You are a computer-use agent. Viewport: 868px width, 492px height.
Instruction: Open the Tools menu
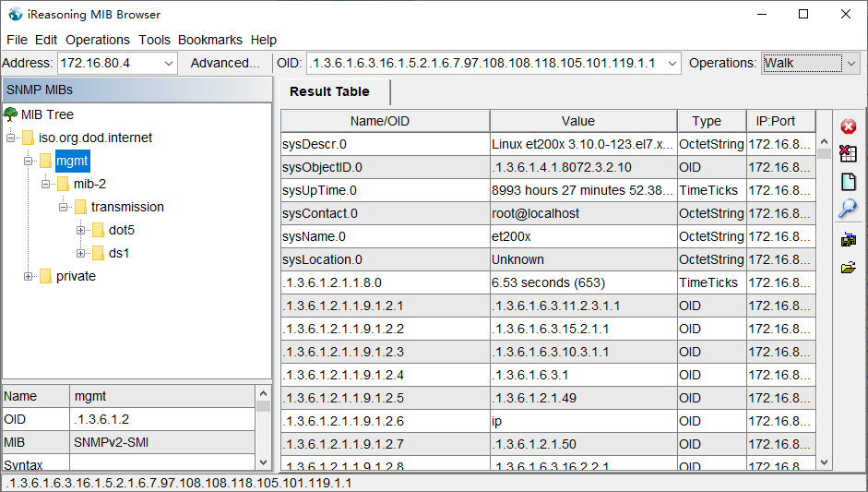tap(154, 40)
